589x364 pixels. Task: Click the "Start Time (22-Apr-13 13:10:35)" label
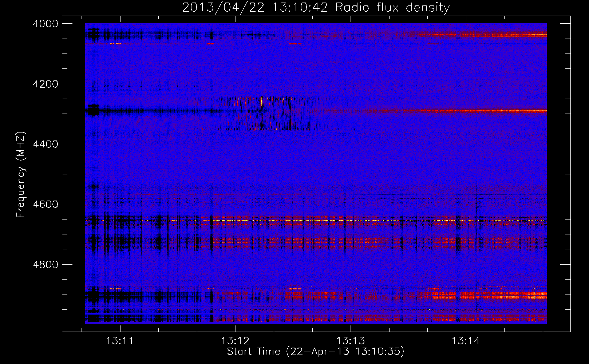(316, 352)
